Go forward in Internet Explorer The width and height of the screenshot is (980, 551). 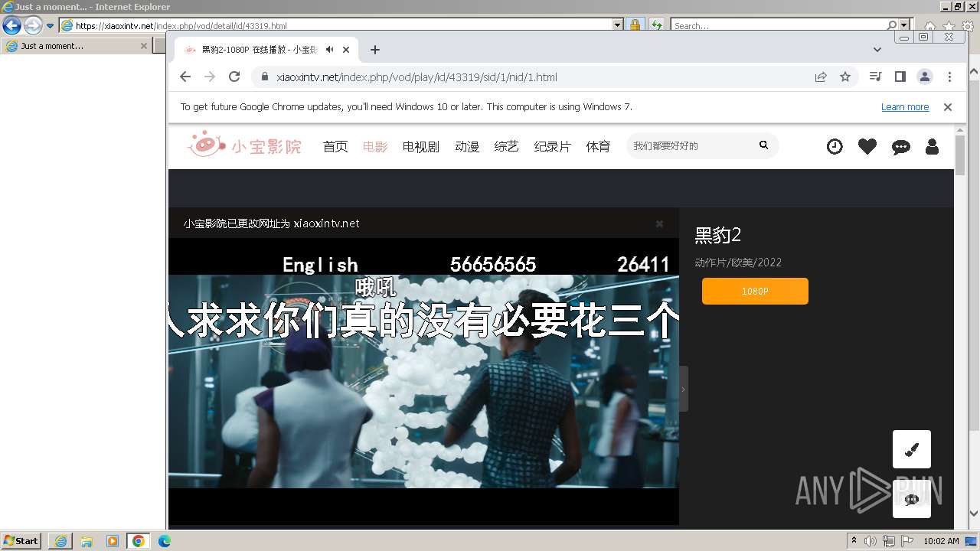click(x=33, y=25)
